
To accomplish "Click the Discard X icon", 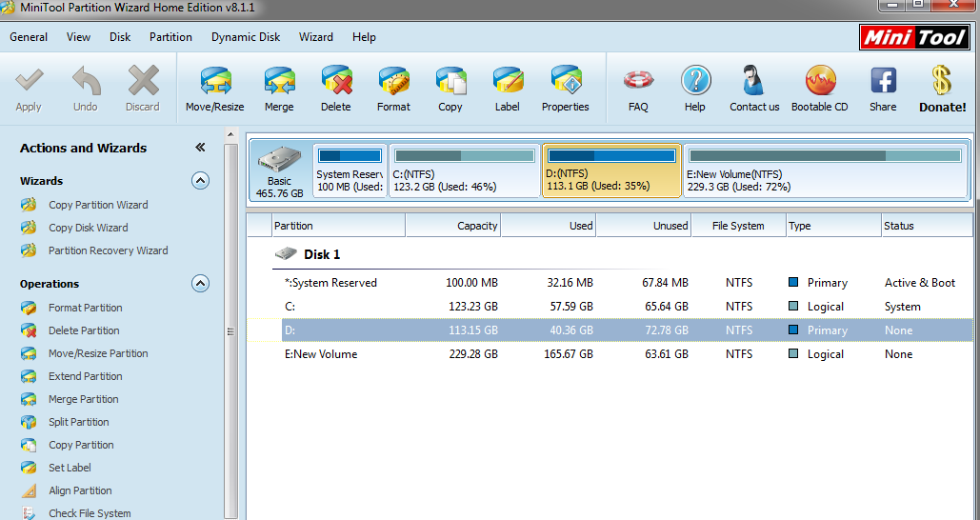I will [x=143, y=81].
